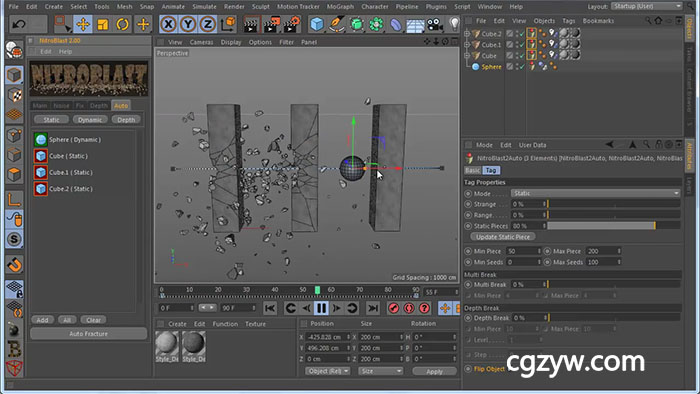
Task: Open the Size dropdown in coordinates
Action: pos(380,371)
